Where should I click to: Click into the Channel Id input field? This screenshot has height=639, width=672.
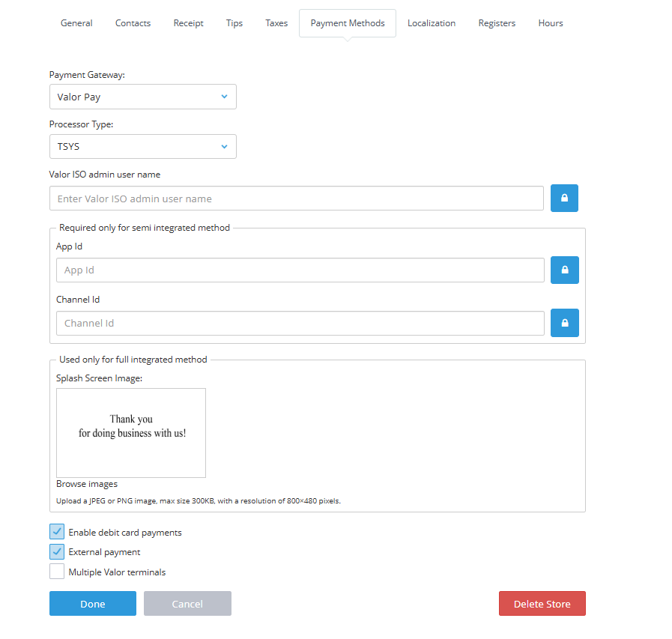coord(300,323)
